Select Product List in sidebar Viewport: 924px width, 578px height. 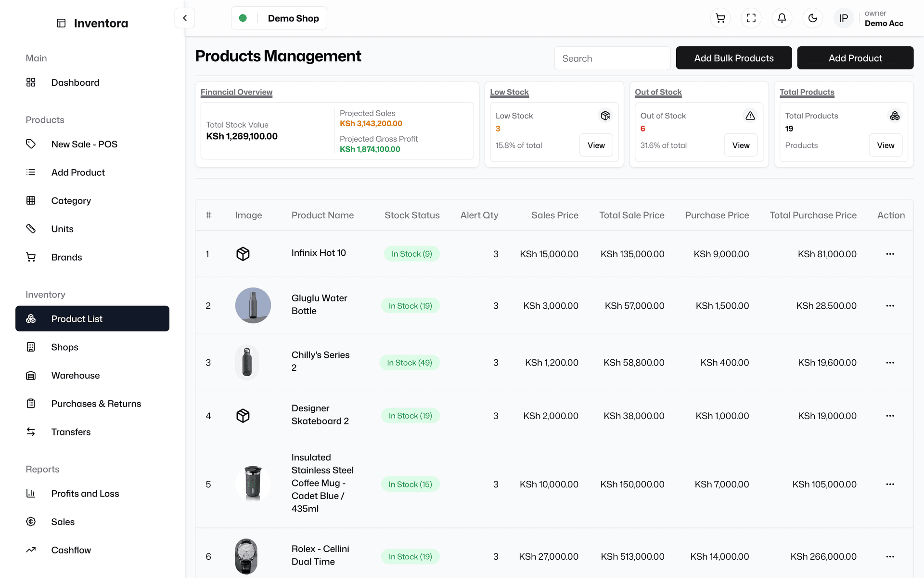pos(92,318)
